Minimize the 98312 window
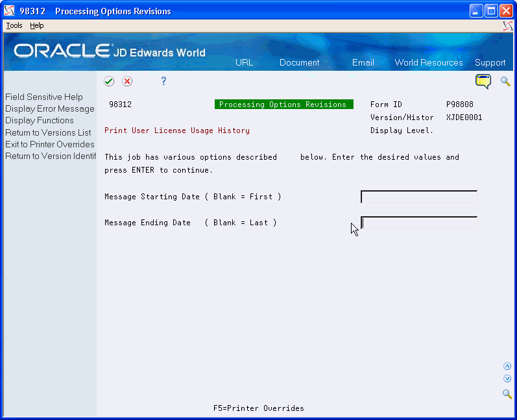Screen dimensions: 517x420 [476, 11]
